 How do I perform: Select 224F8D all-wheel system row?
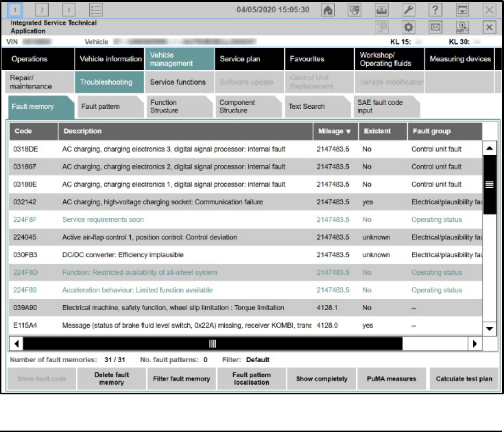pyautogui.click(x=246, y=272)
